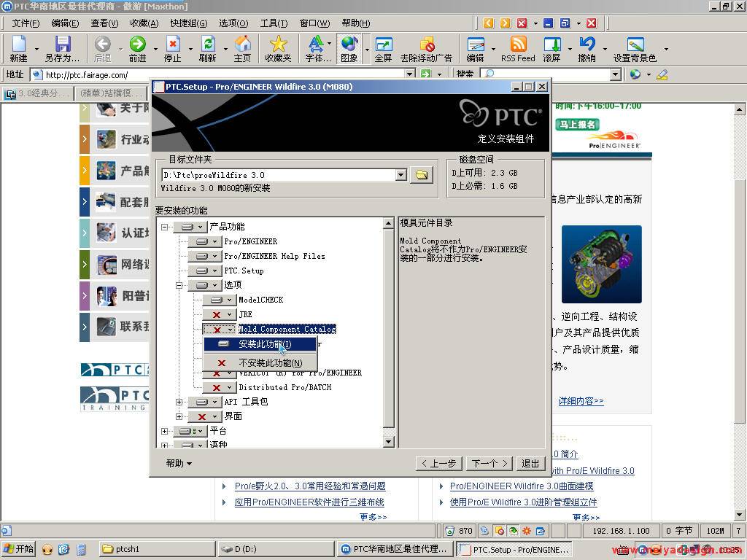Open Pro/e野火2.0、3.0常用经验和常遇问题 link
This screenshot has height=560, width=747.
(x=310, y=486)
